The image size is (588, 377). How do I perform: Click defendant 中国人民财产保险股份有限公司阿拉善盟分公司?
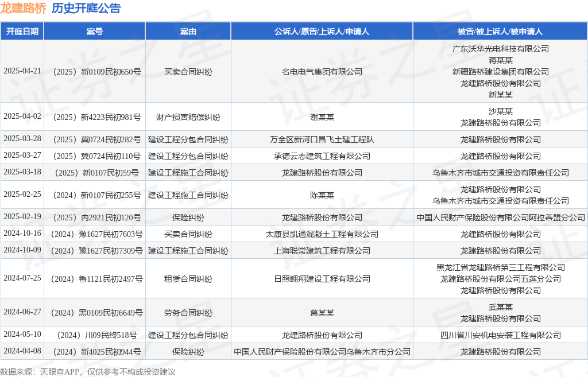(500, 217)
